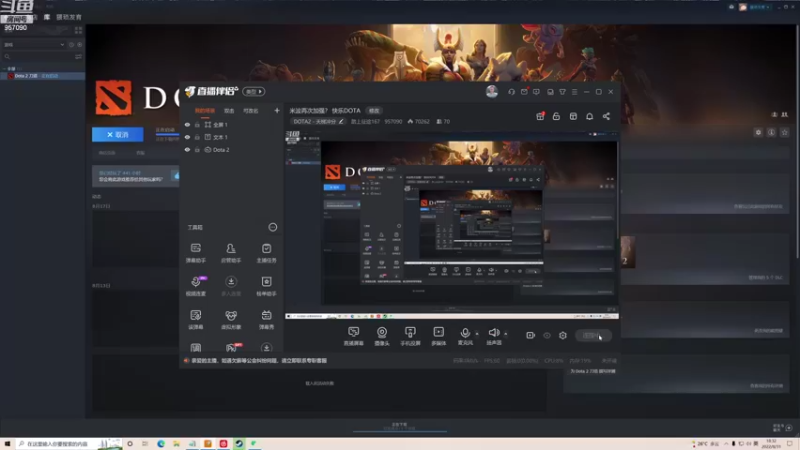Click the Steam library search field
This screenshot has width=800, height=450.
click(x=38, y=57)
